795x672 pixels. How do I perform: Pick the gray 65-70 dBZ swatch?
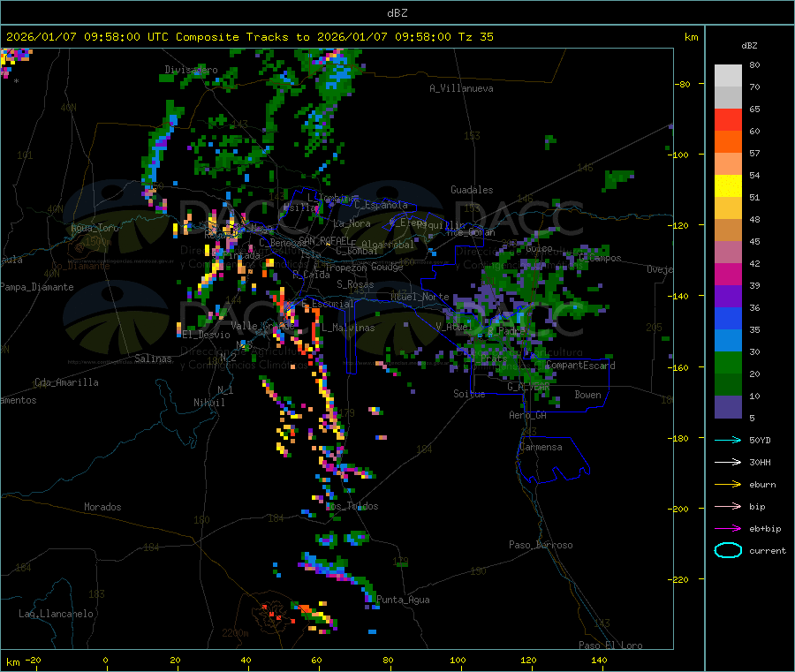click(728, 98)
